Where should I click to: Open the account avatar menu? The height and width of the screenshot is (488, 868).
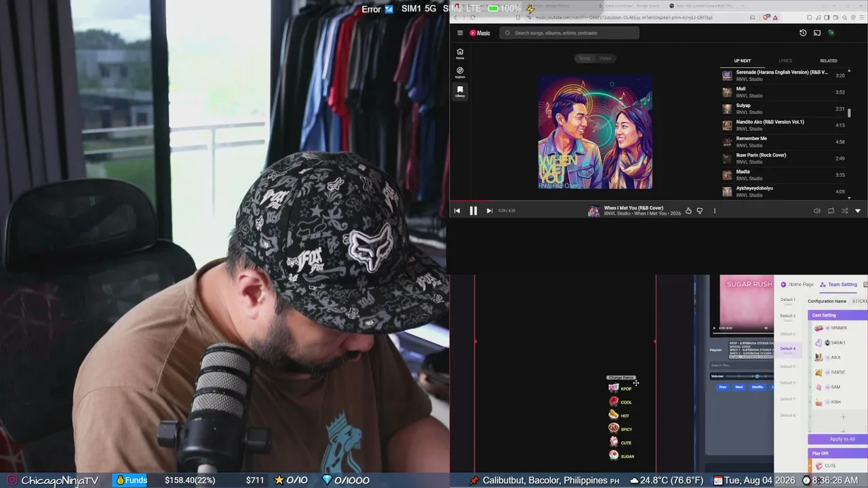coord(831,33)
